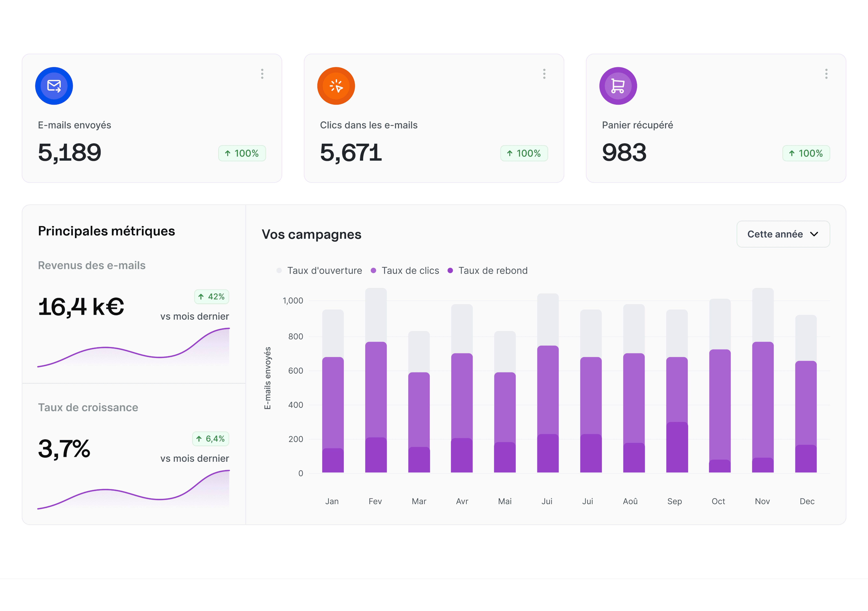Click the Dec bar in the chart
Image resolution: width=868 pixels, height=611 pixels.
[x=806, y=394]
